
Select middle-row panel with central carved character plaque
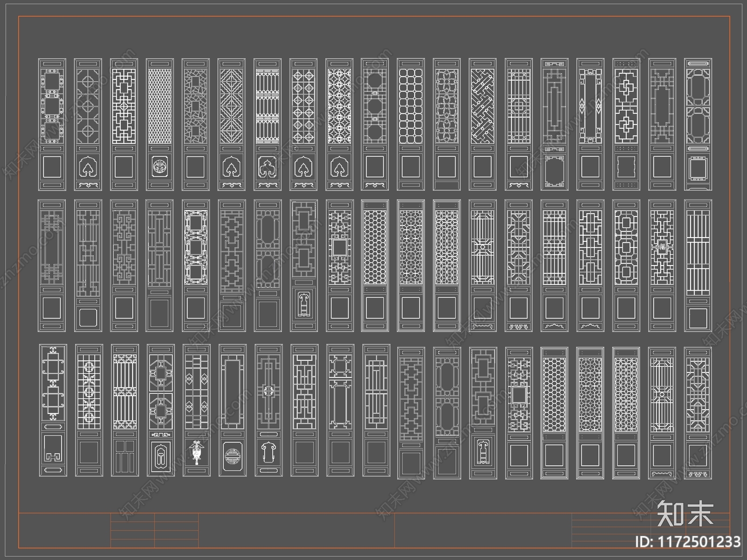click(662, 266)
